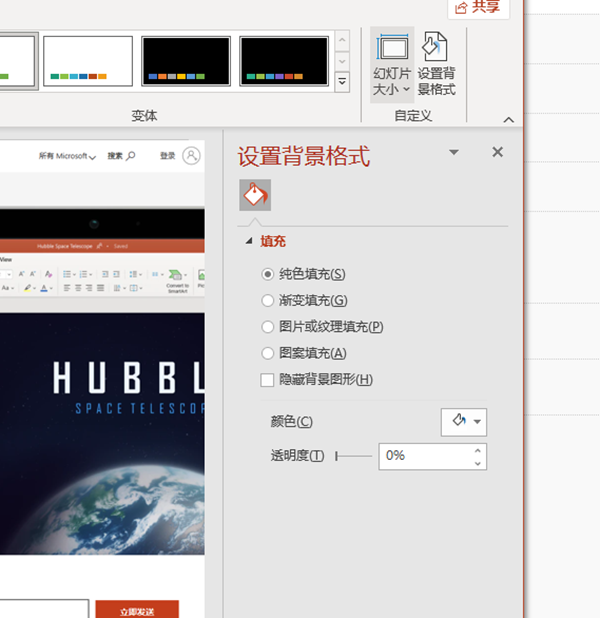600x618 pixels.
Task: Select the fill paint bucket tab
Action: 255,195
